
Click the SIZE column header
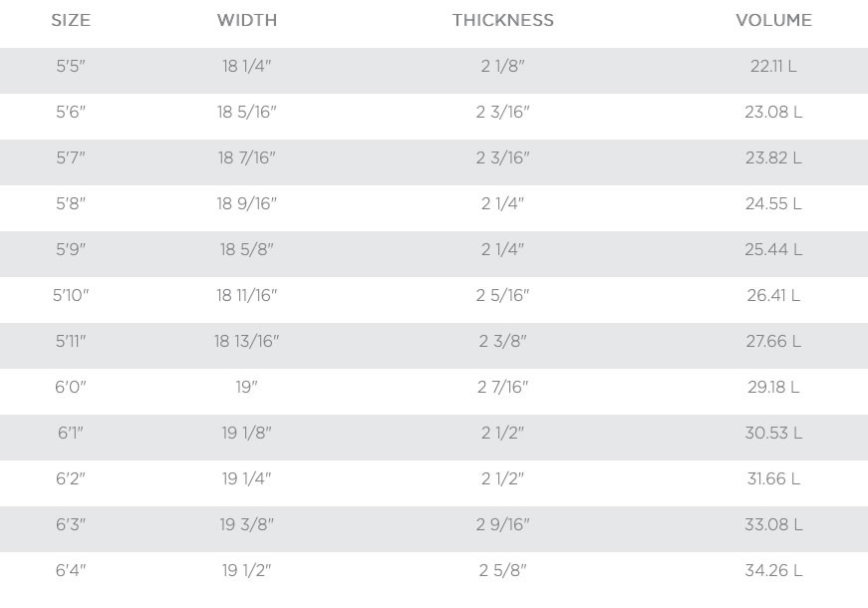click(x=71, y=21)
